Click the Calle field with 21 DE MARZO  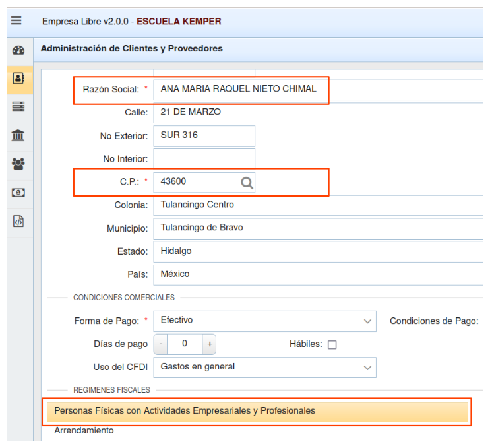point(318,113)
